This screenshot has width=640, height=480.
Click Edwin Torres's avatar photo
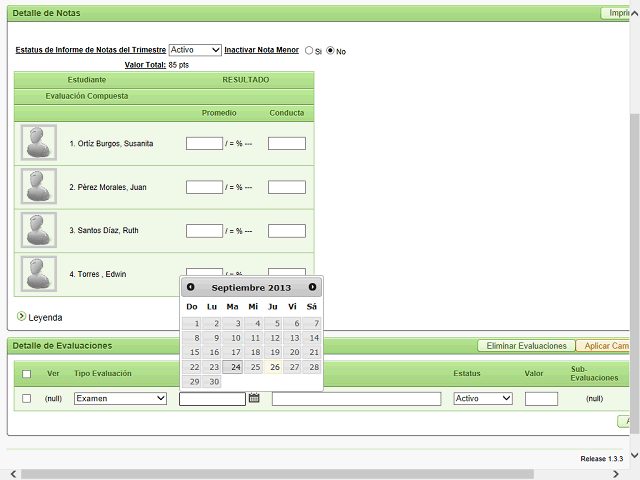point(39,274)
